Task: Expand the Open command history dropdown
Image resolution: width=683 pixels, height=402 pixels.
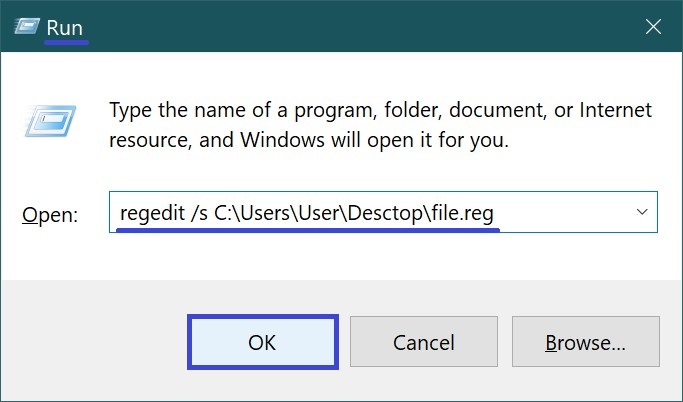Action: pos(640,213)
